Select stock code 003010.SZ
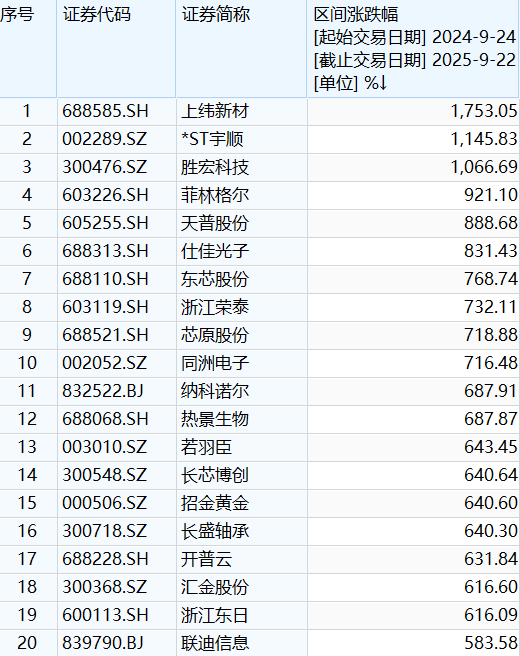Image resolution: width=520 pixels, height=656 pixels. click(x=105, y=447)
